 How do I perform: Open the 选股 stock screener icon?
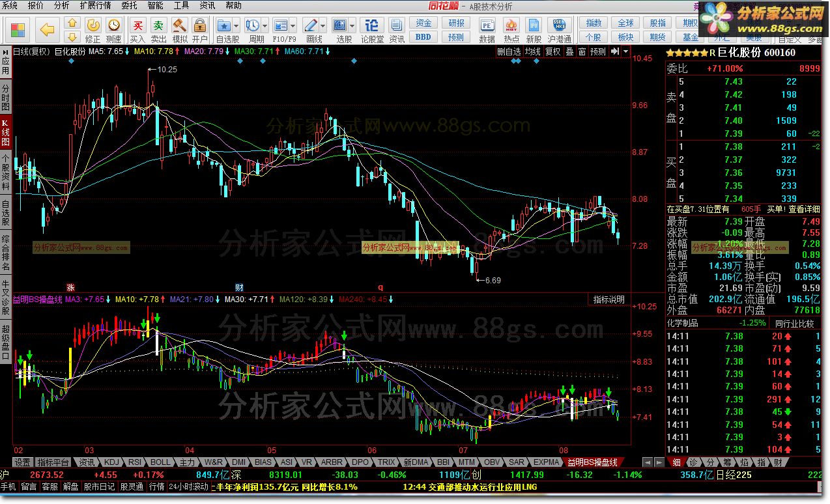(x=339, y=25)
